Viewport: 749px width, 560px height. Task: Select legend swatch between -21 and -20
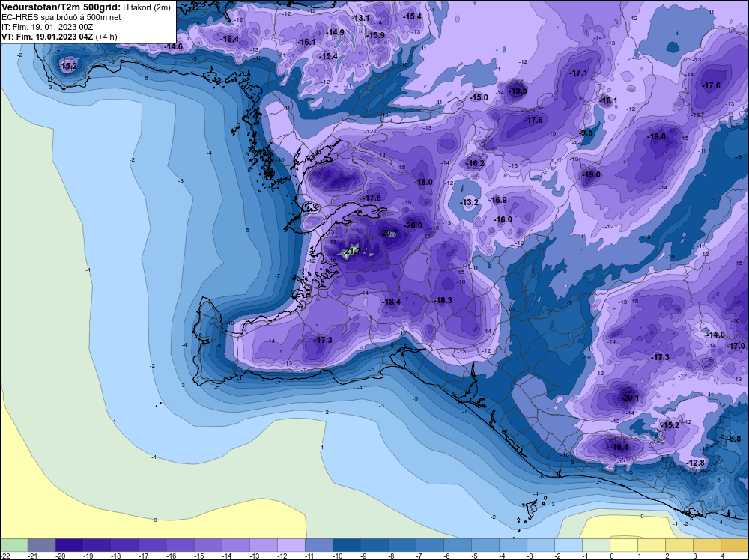click(x=41, y=545)
